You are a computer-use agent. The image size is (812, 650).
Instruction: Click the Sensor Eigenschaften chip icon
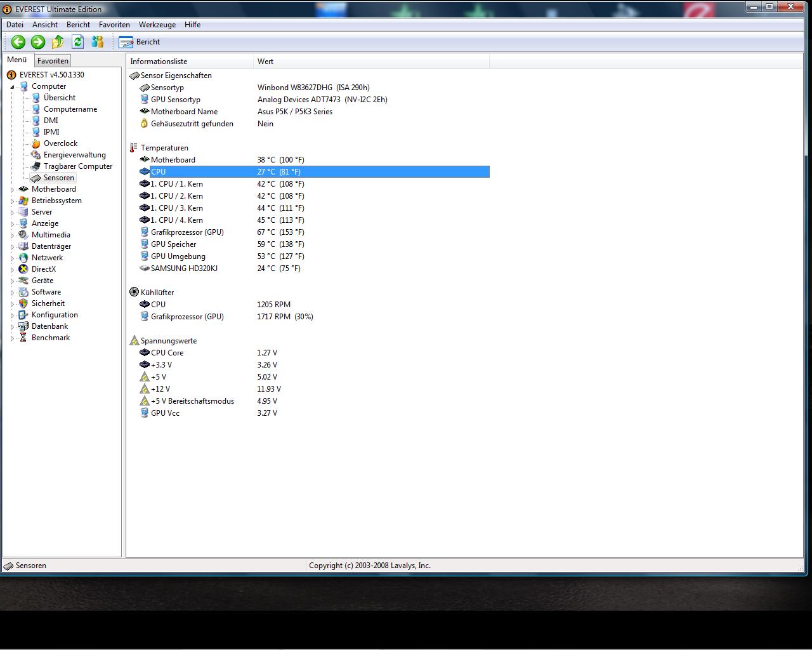134,76
